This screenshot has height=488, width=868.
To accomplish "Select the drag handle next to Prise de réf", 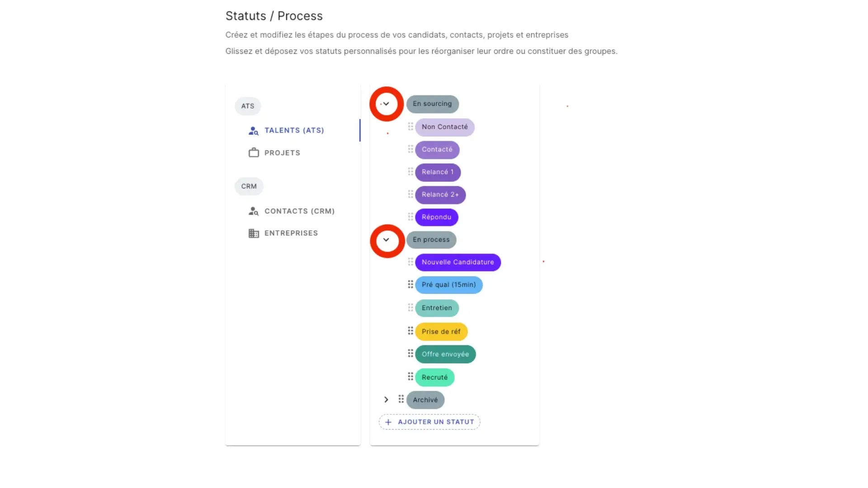I will point(410,331).
